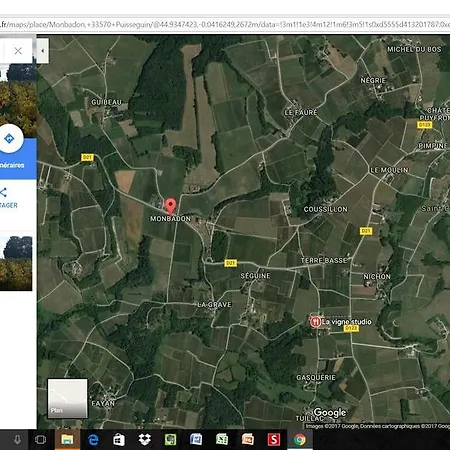
Task: Open La vigne studio restaurant marker
Action: point(315,322)
